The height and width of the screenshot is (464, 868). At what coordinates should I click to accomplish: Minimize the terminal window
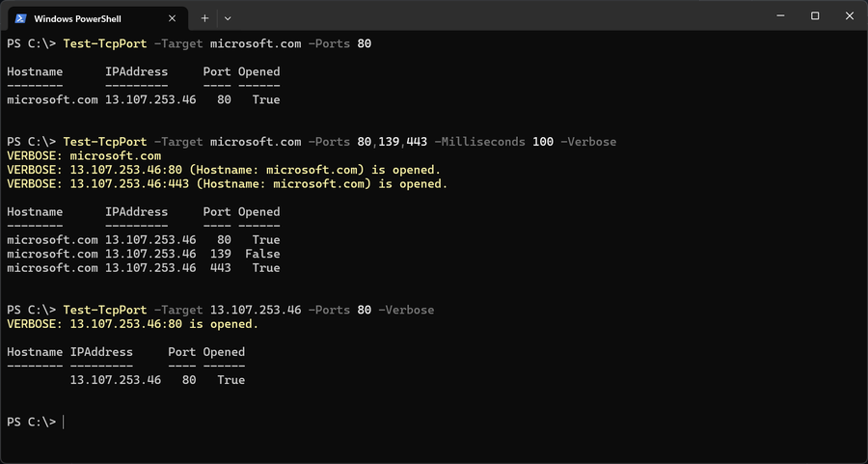(x=780, y=16)
